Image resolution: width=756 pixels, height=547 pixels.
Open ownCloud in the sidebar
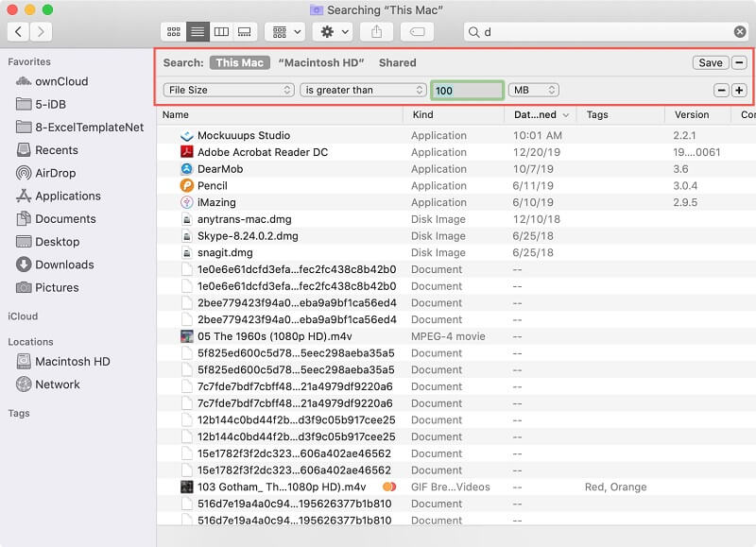52,81
